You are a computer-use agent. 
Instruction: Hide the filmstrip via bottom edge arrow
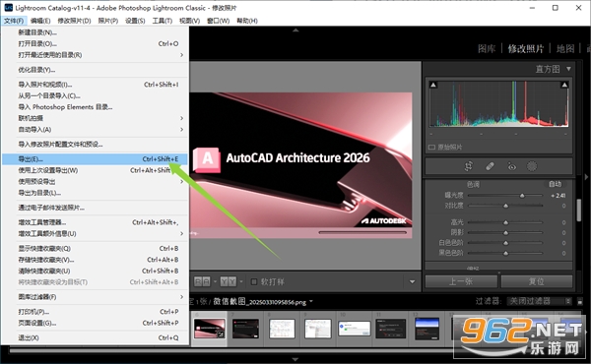(x=295, y=360)
